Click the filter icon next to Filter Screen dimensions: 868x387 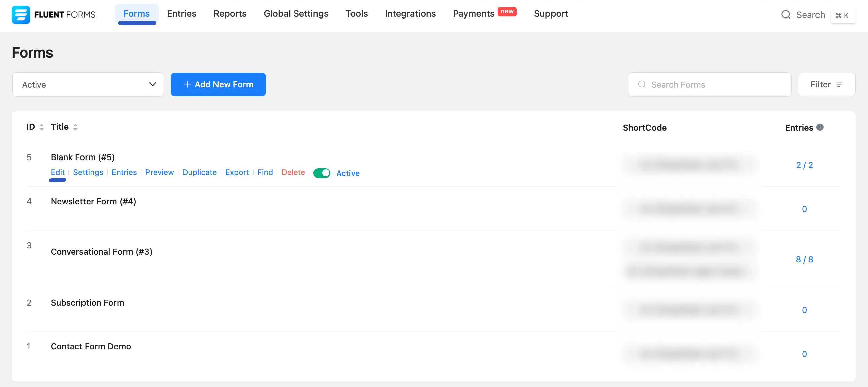[839, 84]
